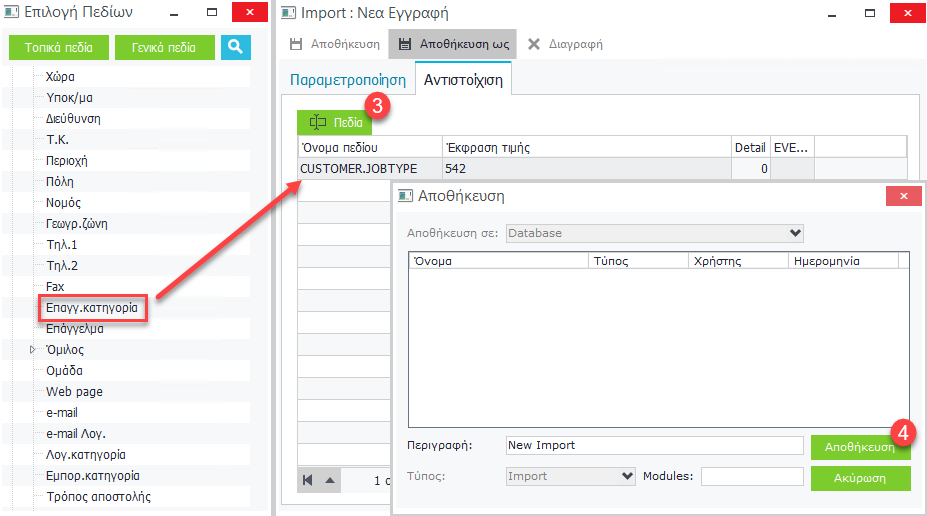Viewport: 927px width, 516px height.
Task: Click Αποθήκευση ως toolbar button
Action: [453, 44]
